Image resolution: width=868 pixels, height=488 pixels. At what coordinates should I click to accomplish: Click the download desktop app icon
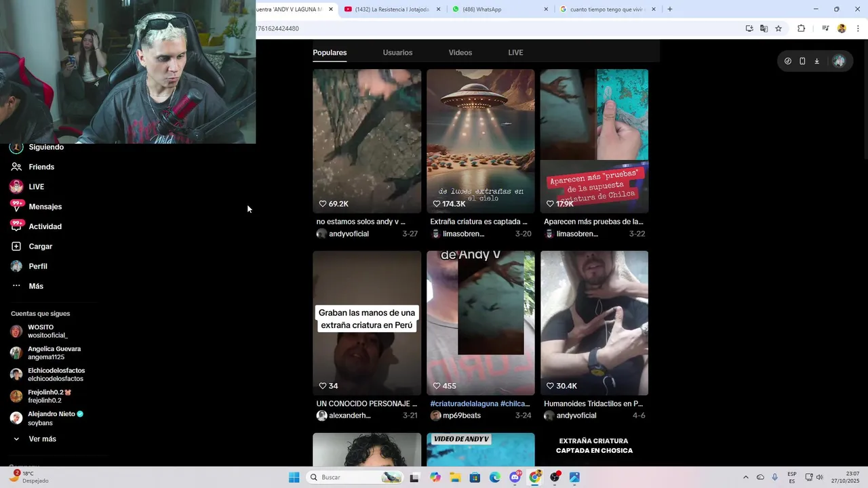click(817, 61)
